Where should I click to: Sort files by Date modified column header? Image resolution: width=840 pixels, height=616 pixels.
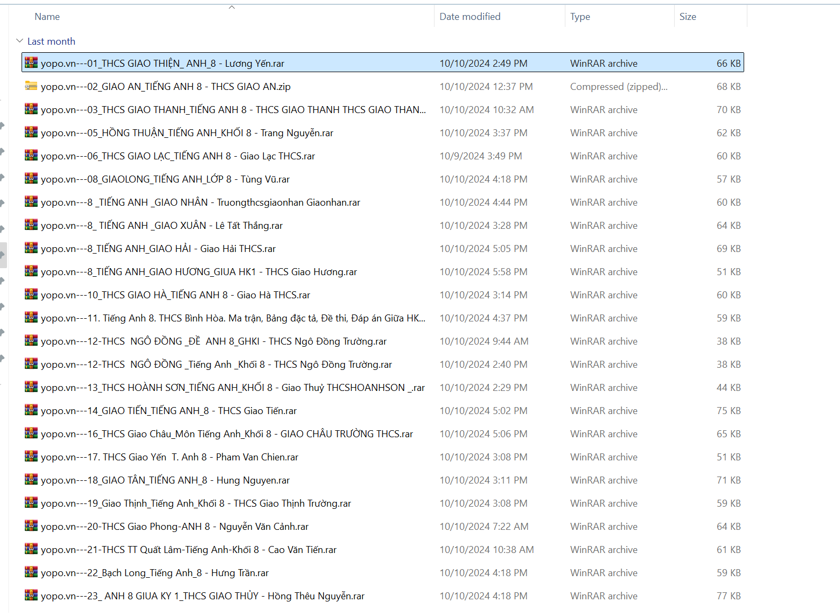tap(470, 17)
